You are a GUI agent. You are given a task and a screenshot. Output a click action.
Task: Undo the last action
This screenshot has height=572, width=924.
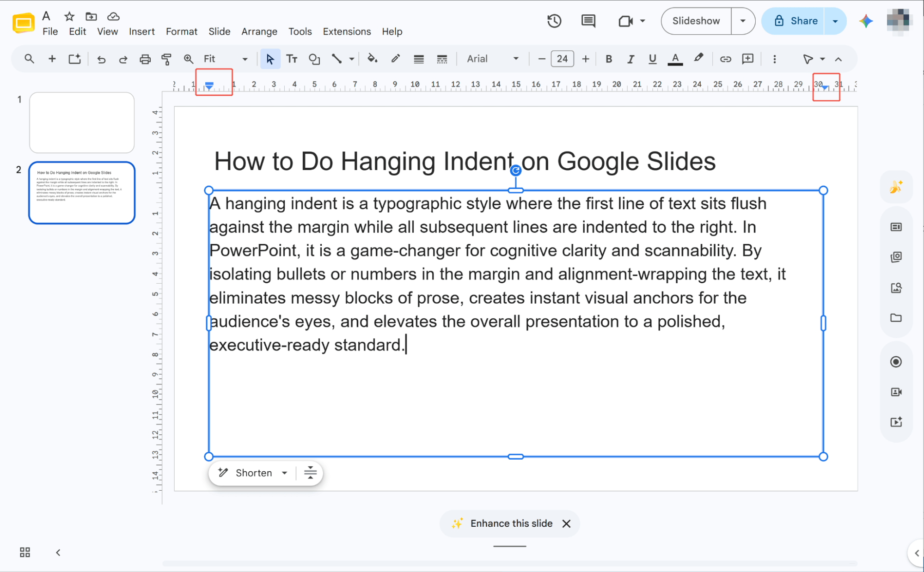[101, 59]
